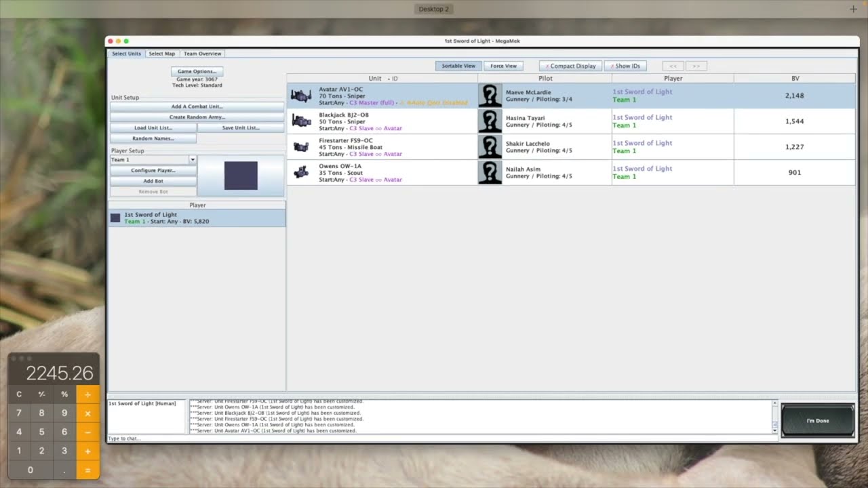Image resolution: width=868 pixels, height=488 pixels.
Task: Sort by the Unit ID column header
Action: (382, 79)
